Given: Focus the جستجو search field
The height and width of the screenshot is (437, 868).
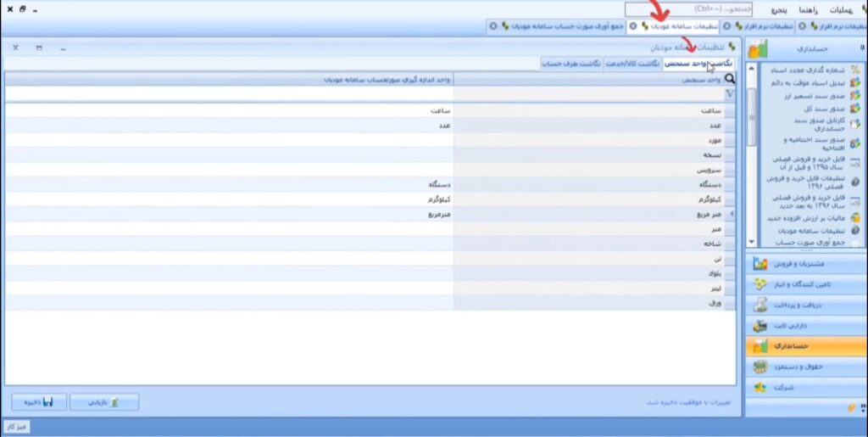Looking at the screenshot, I should 688,9.
